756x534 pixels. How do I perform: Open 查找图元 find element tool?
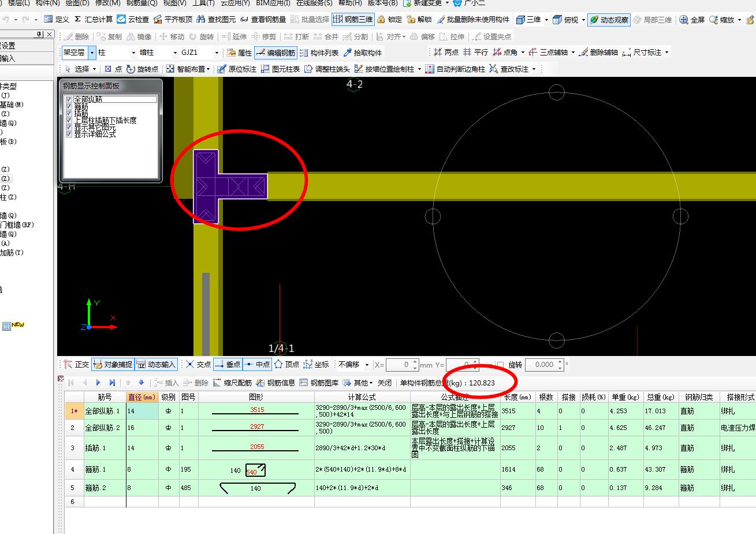pyautogui.click(x=216, y=19)
